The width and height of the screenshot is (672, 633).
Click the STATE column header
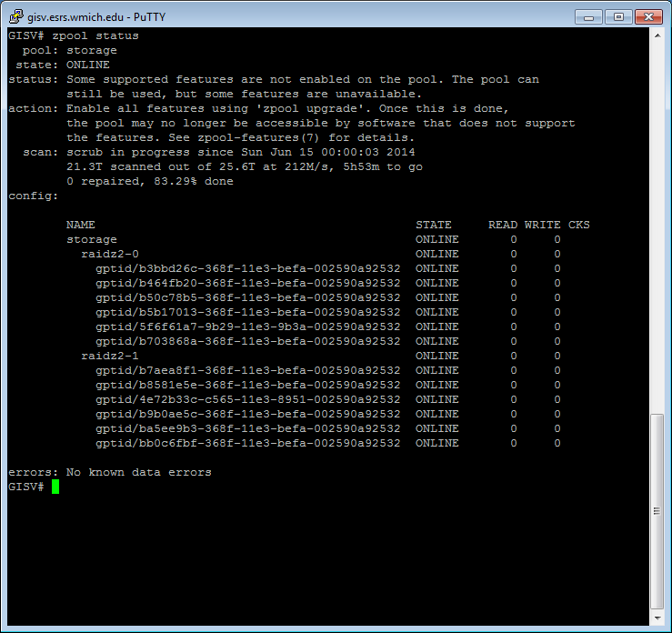point(433,225)
